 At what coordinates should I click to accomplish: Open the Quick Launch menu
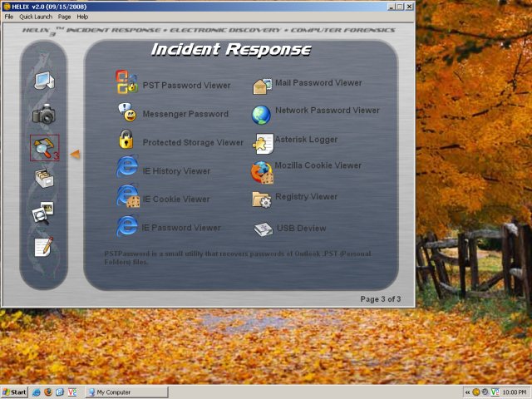coord(36,17)
